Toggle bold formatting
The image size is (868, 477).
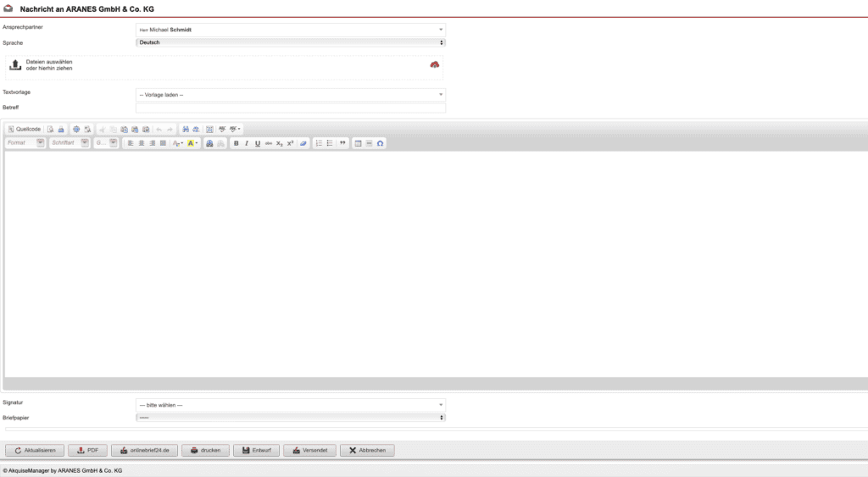pyautogui.click(x=236, y=143)
